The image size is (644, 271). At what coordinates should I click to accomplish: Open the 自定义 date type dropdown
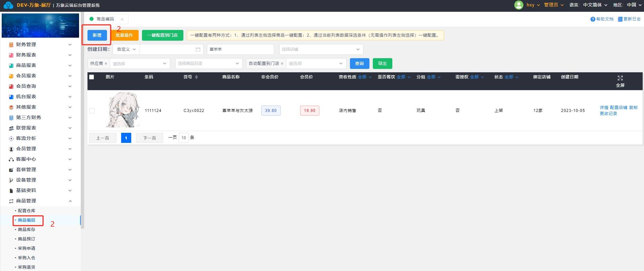pyautogui.click(x=126, y=49)
